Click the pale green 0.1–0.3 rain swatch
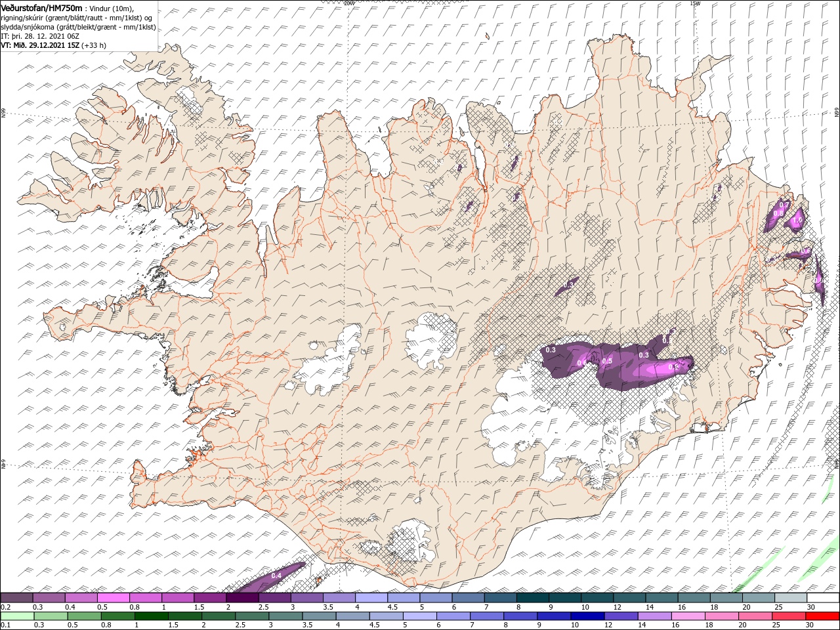Viewport: 840px width, 630px height. [17, 616]
